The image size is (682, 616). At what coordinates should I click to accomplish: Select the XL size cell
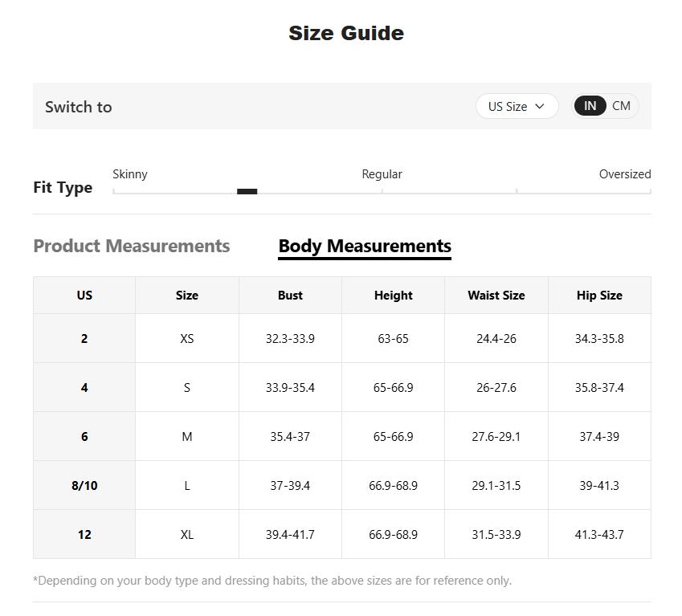[187, 535]
